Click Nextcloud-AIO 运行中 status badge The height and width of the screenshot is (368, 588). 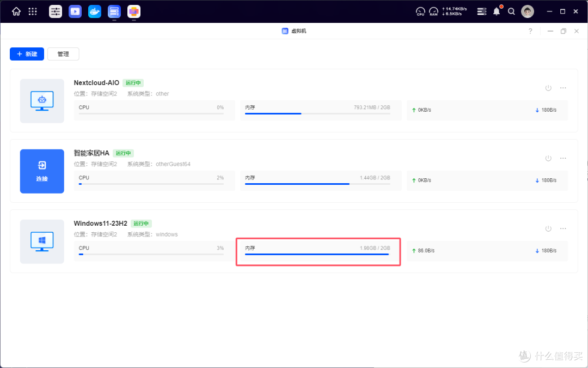133,83
